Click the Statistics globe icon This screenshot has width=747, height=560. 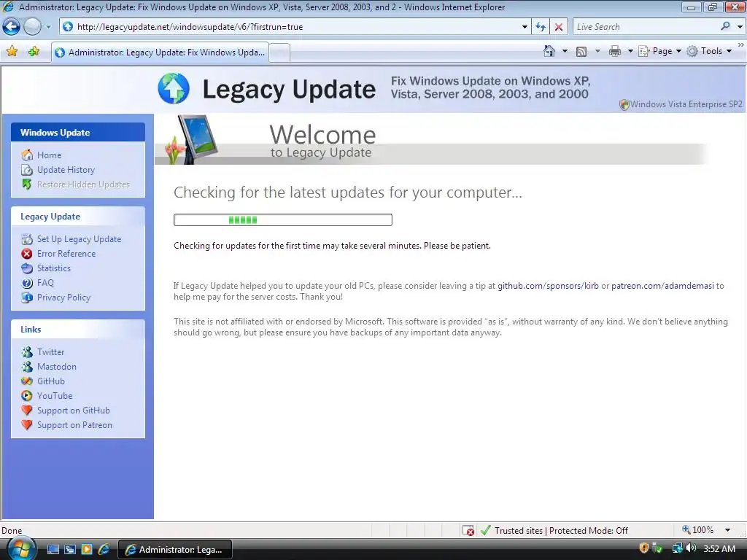tap(27, 268)
